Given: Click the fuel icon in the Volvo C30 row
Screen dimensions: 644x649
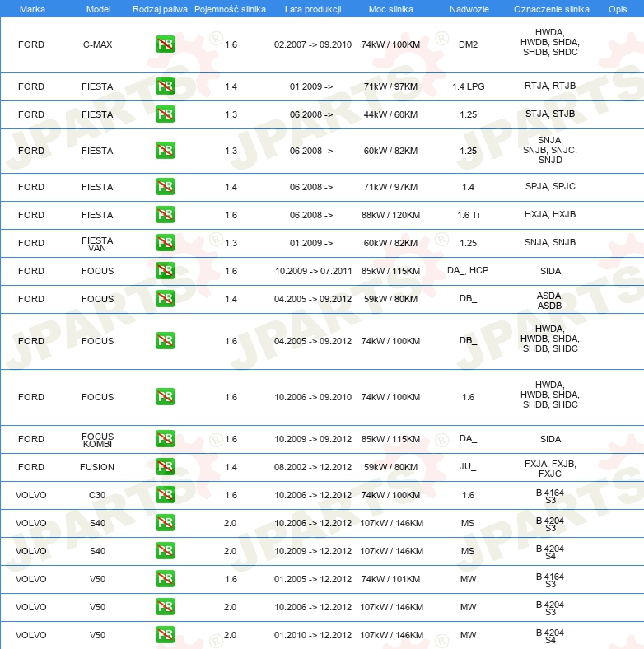Looking at the screenshot, I should click(166, 495).
